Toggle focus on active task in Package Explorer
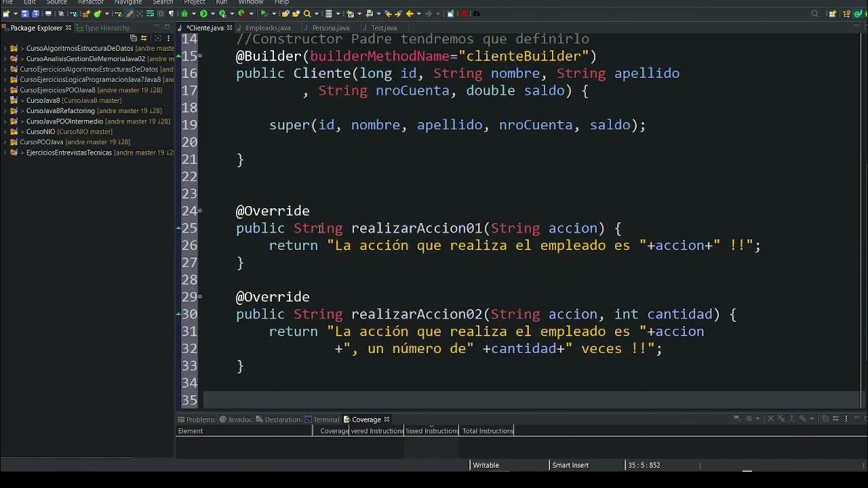868x488 pixels. pyautogui.click(x=158, y=38)
